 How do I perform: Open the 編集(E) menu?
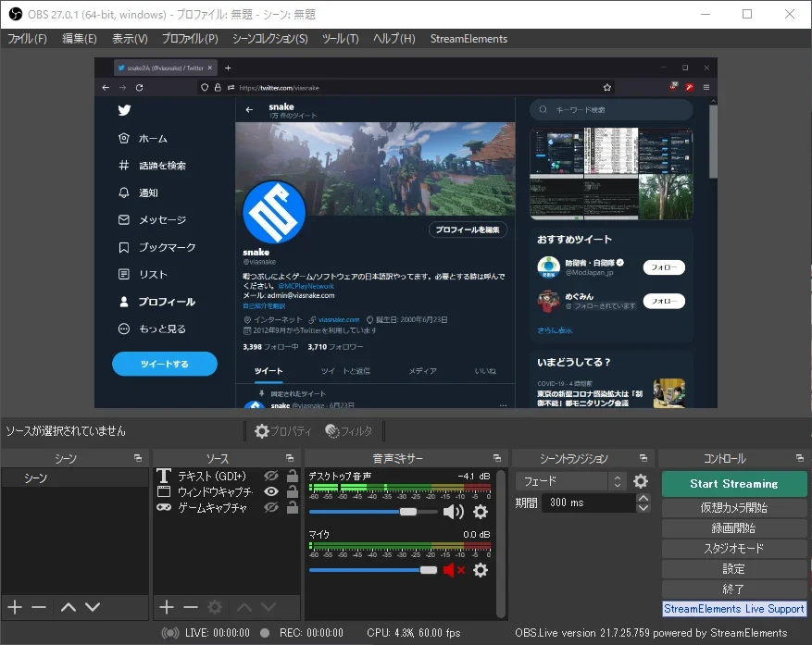pos(80,39)
